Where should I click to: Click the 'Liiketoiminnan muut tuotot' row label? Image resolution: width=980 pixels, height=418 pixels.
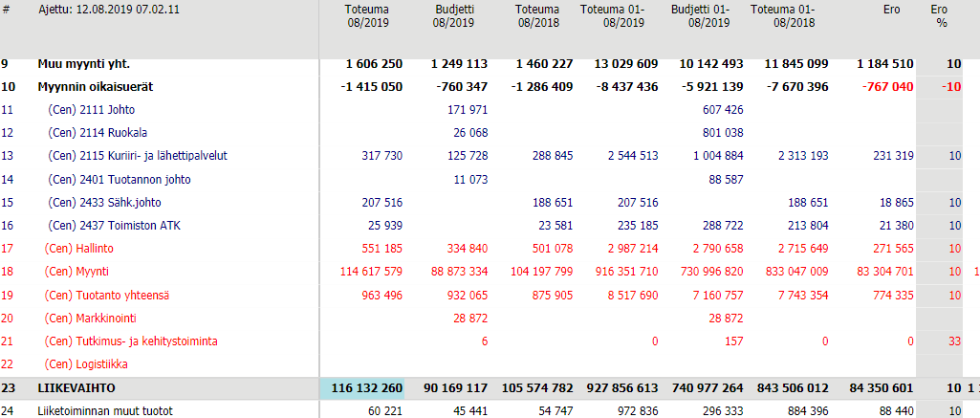[x=105, y=411]
